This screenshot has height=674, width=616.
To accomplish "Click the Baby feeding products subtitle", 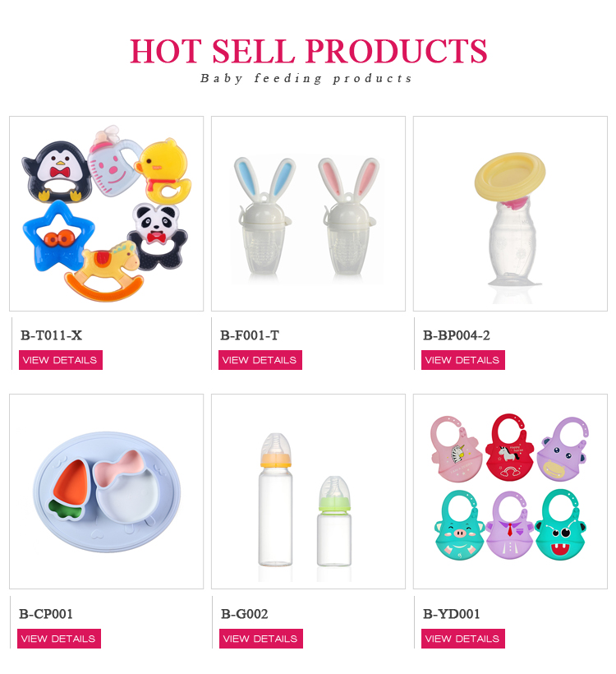I will (x=306, y=78).
